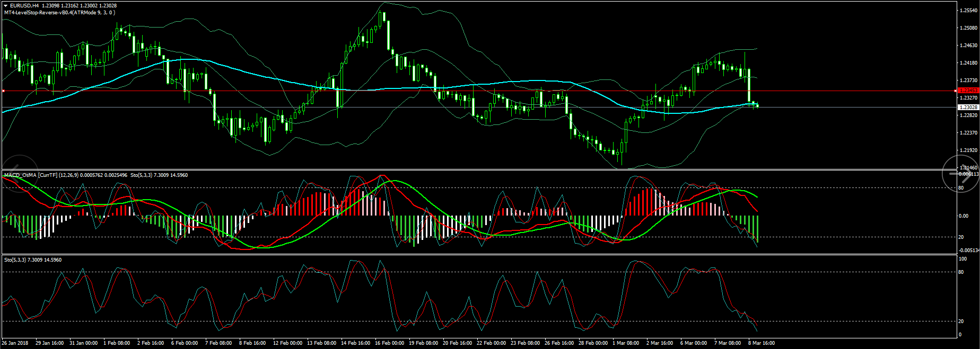Click the 20 level on the stochastic scale
980x349 pixels.
961,321
